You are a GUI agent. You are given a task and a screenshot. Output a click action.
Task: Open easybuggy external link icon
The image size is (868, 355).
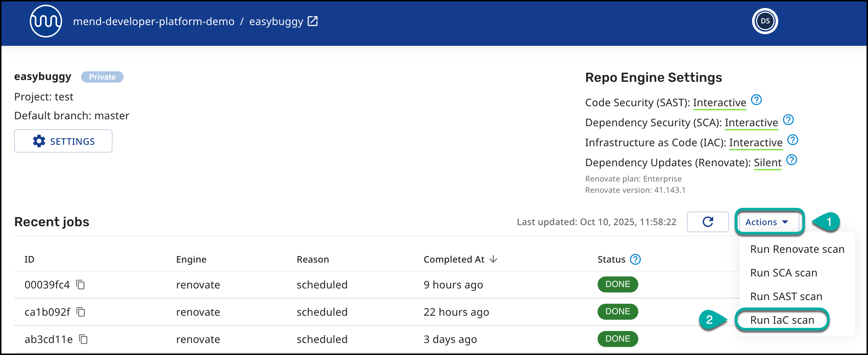tap(313, 21)
